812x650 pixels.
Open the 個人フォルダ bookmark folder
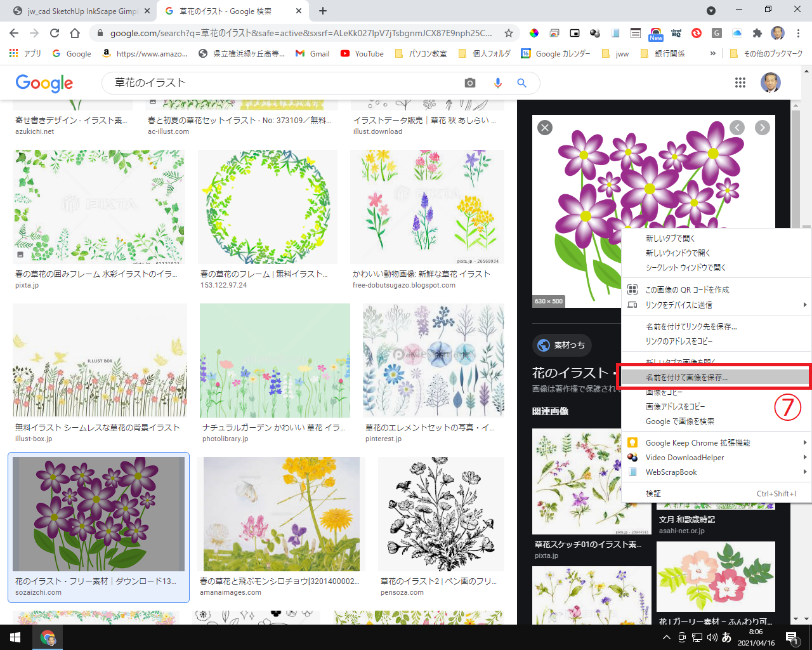coord(484,53)
